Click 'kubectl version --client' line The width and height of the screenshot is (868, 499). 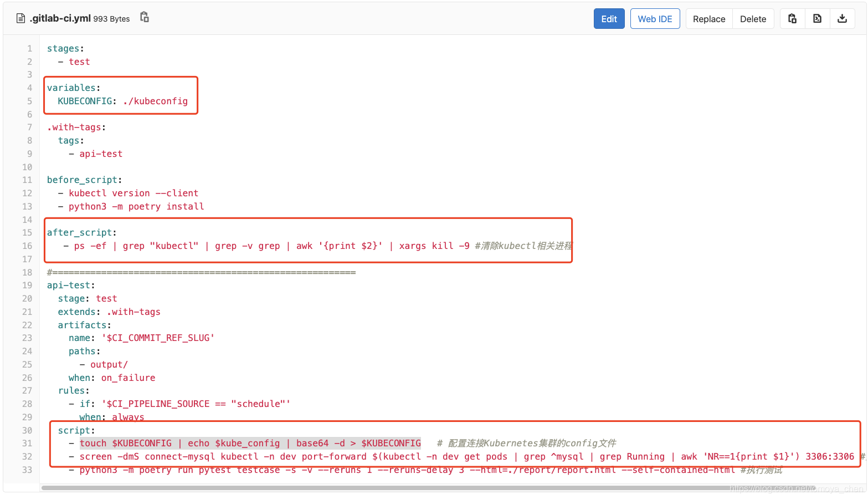(x=133, y=193)
